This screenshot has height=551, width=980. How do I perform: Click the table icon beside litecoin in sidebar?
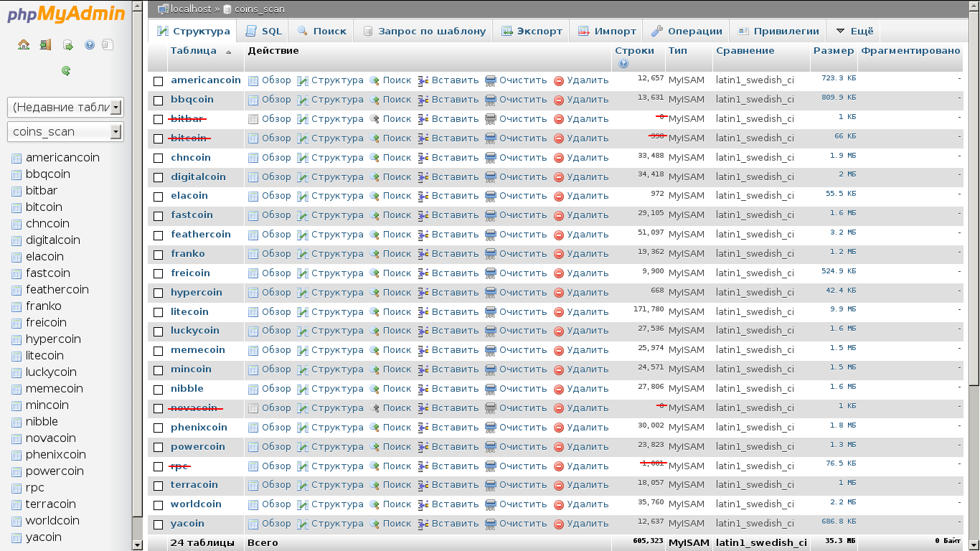[x=17, y=356]
